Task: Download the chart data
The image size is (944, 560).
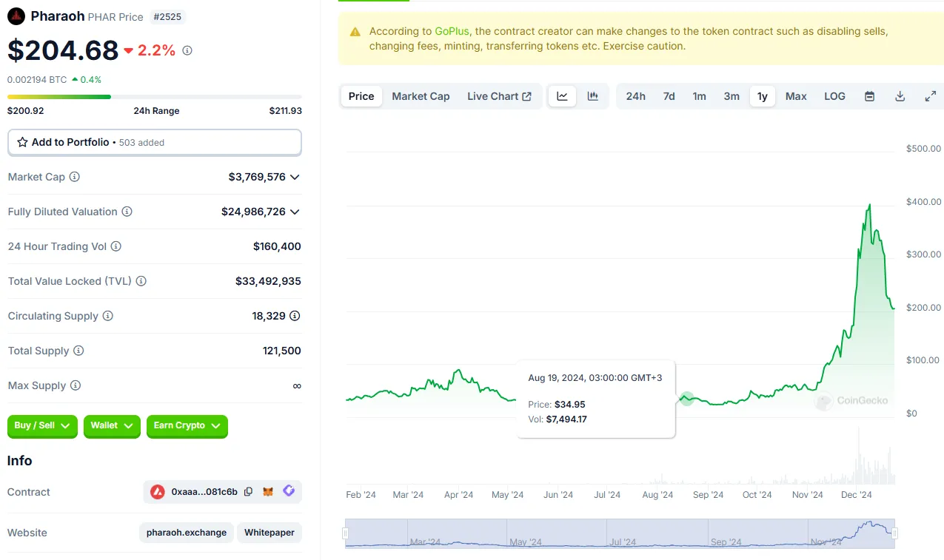Action: (900, 96)
